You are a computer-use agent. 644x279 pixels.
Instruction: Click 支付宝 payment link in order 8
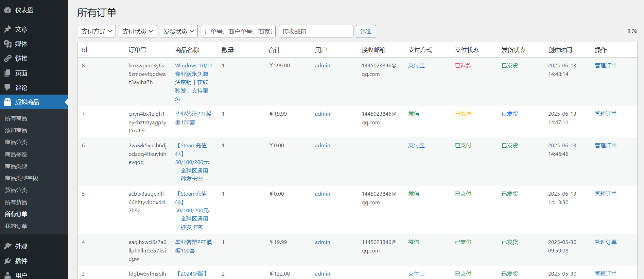(x=416, y=65)
